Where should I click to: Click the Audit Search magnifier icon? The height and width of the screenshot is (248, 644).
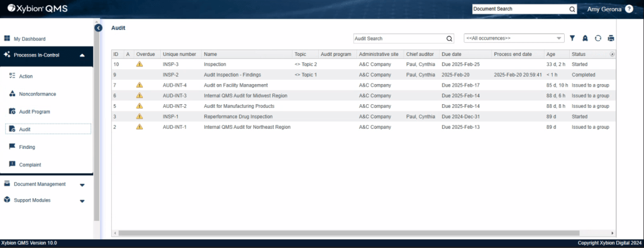449,38
